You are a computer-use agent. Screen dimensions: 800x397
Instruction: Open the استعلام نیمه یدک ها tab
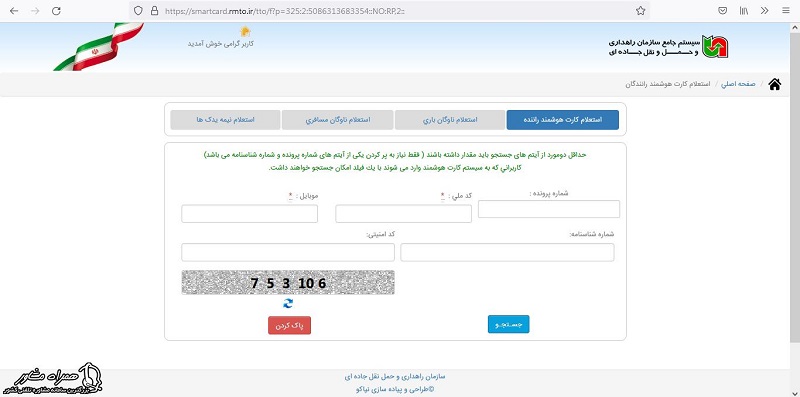coord(225,120)
